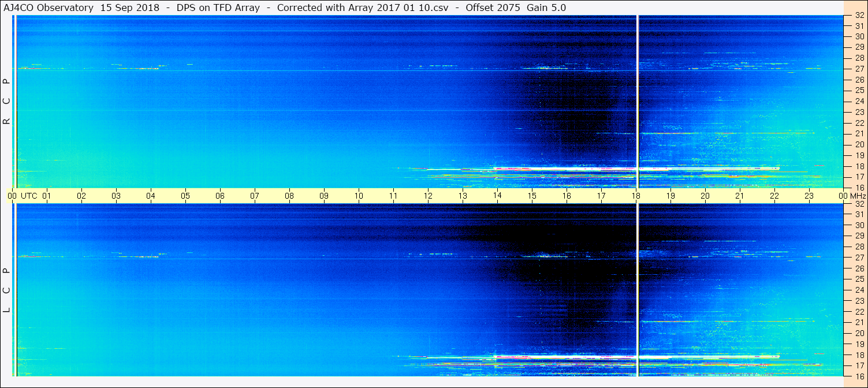The height and width of the screenshot is (388, 868).
Task: Select hour 16 on time axis
Action: click(x=567, y=196)
